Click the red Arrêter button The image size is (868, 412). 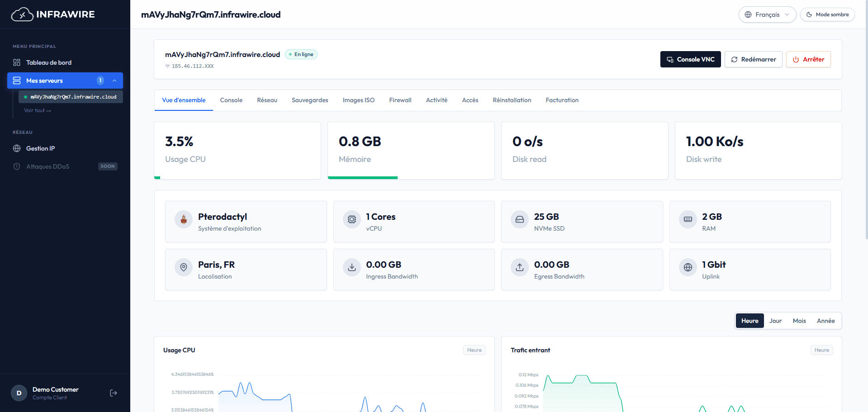tap(808, 59)
